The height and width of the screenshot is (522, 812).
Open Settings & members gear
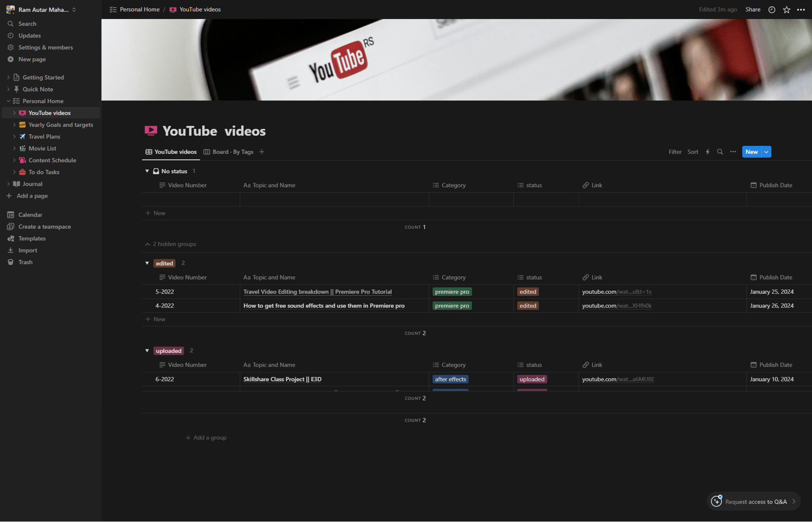[x=11, y=48]
